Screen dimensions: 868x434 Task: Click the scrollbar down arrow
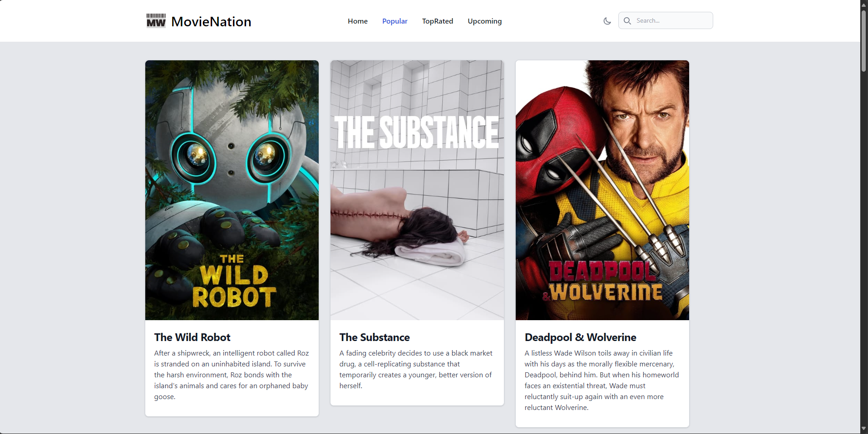click(864, 429)
